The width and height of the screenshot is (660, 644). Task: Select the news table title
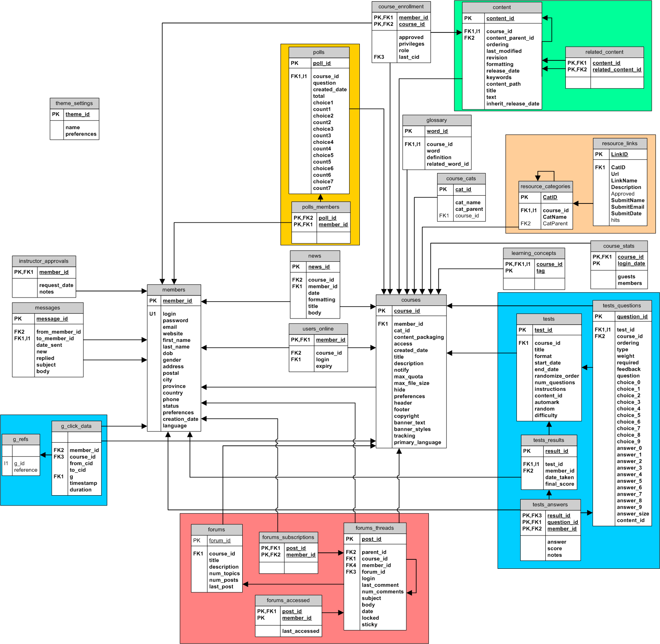point(315,256)
